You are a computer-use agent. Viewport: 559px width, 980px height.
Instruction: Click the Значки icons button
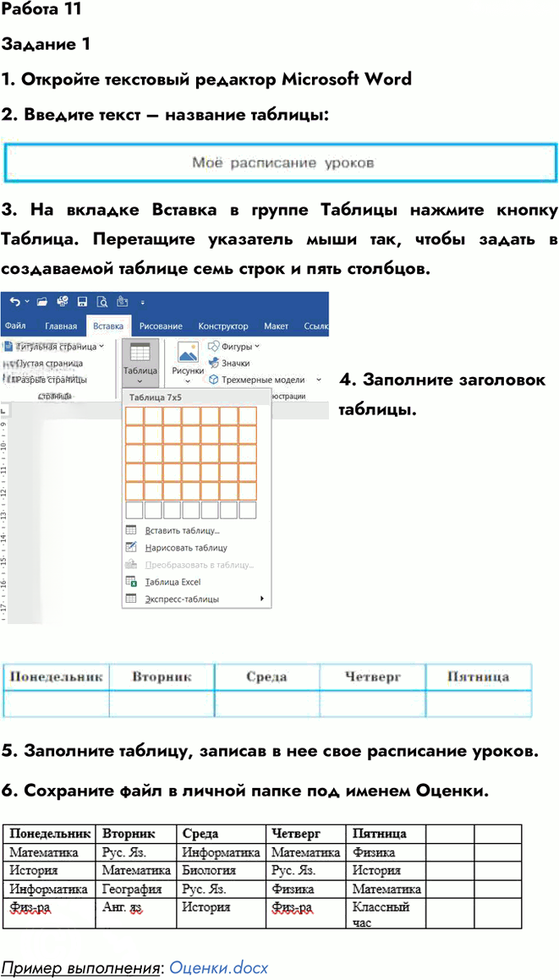pos(229,363)
